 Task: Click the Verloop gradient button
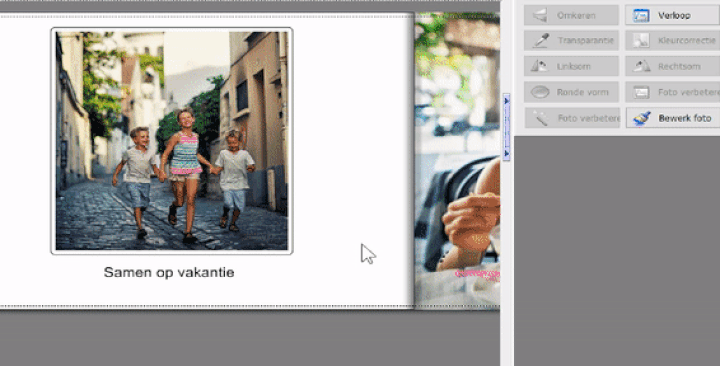click(672, 16)
